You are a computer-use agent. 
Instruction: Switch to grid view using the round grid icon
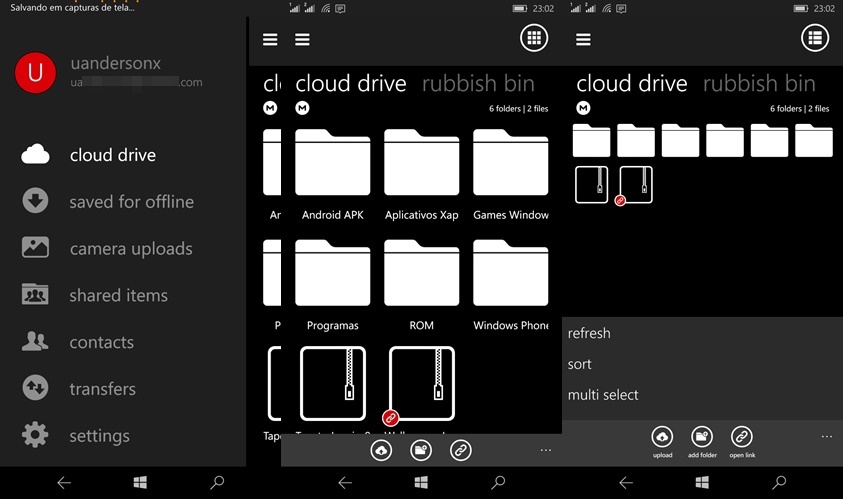[534, 38]
